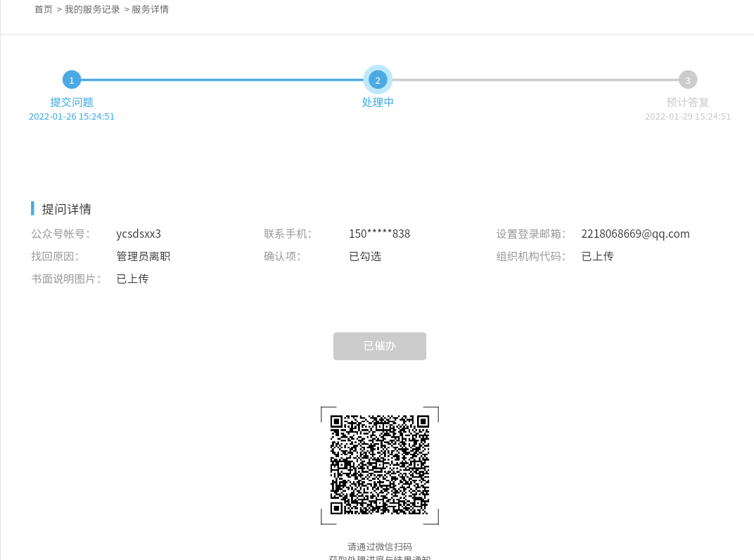Click 请通过微信扫码 caption text
The image size is (754, 560).
[379, 547]
